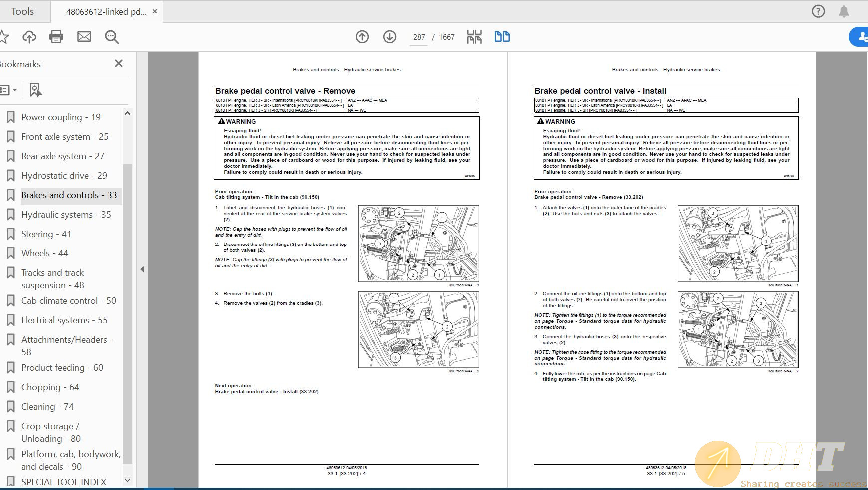Send file by email envelope icon
The height and width of the screenshot is (490, 868).
pos(84,37)
